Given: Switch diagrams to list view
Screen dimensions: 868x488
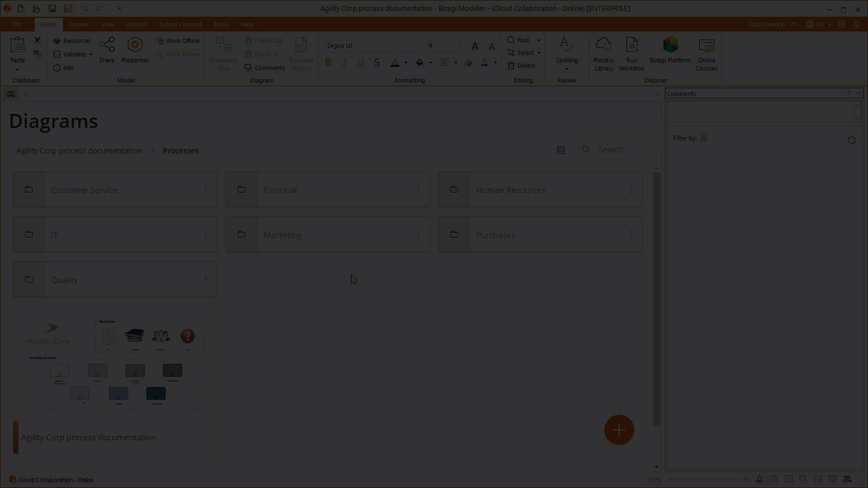Looking at the screenshot, I should click(561, 150).
